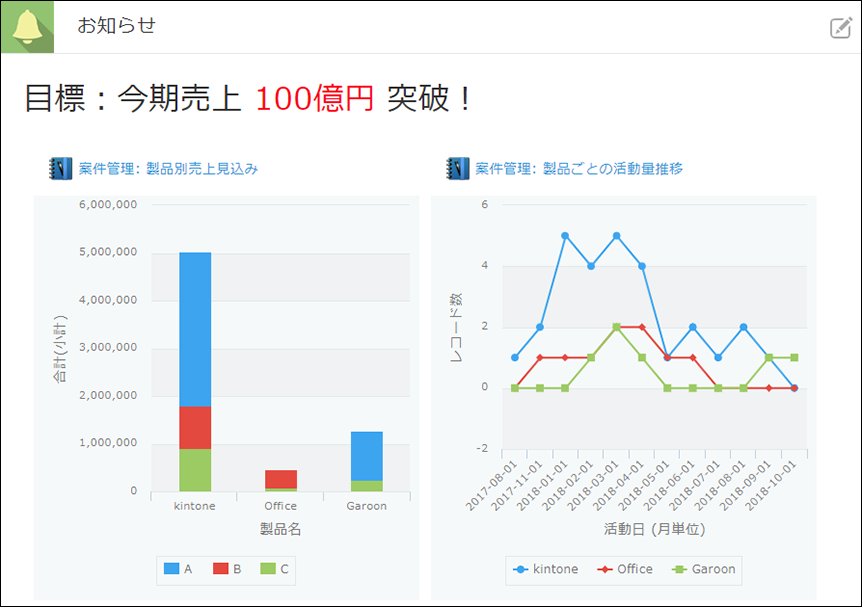Viewport: 862px width, 607px height.
Task: Click the bell notification icon
Action: [x=27, y=27]
